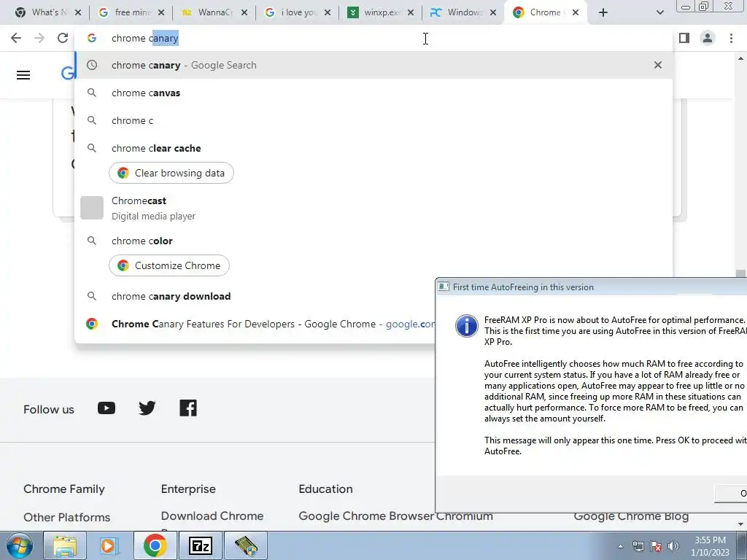747x560 pixels.
Task: Click the Enterprise footer heading
Action: coord(188,489)
